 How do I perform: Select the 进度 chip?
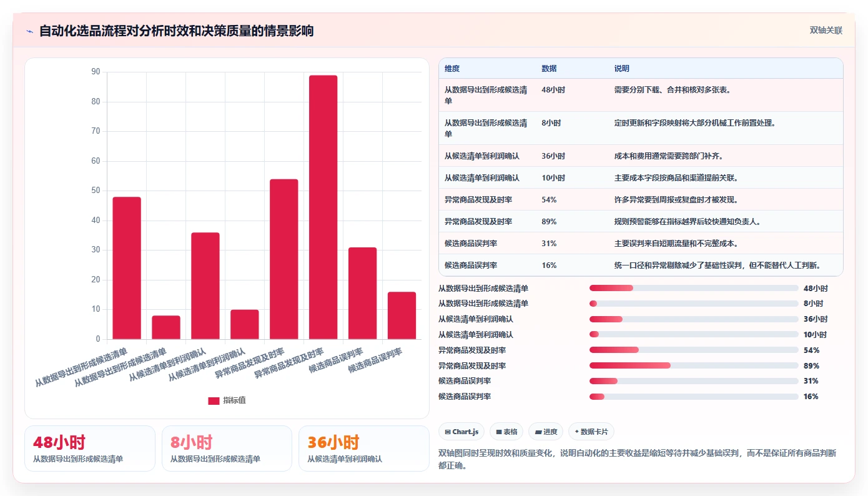click(546, 432)
